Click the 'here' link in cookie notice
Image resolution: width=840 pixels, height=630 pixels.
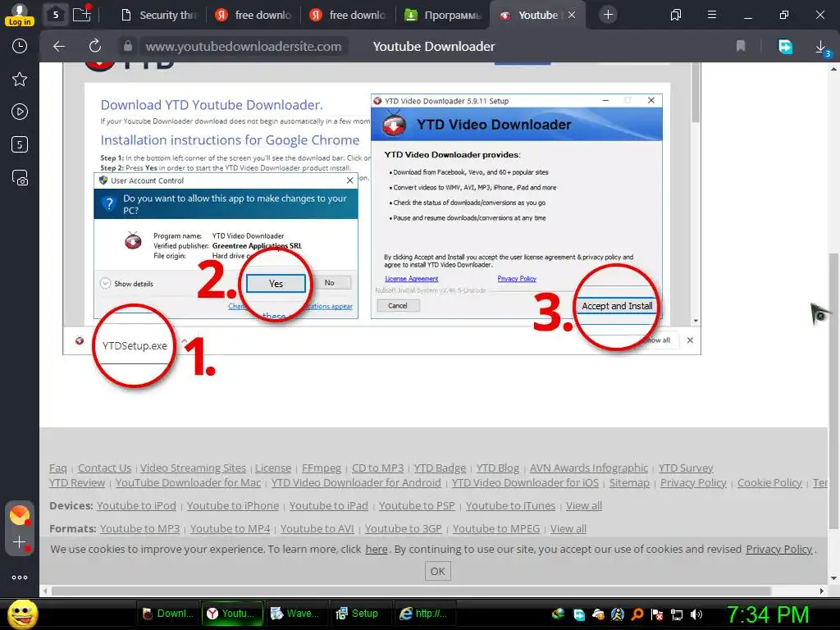tap(376, 549)
